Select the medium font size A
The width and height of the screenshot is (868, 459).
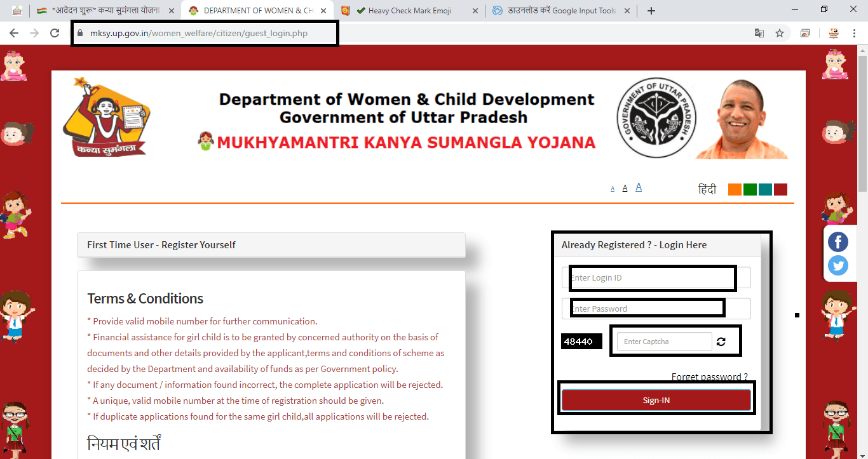pos(625,188)
